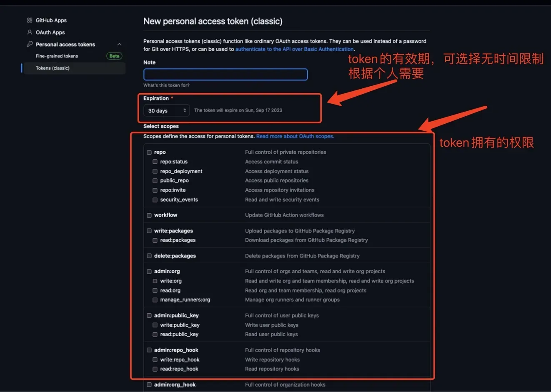This screenshot has width=551, height=392.
Task: Tick the repo:invite scope checkbox
Action: [155, 190]
